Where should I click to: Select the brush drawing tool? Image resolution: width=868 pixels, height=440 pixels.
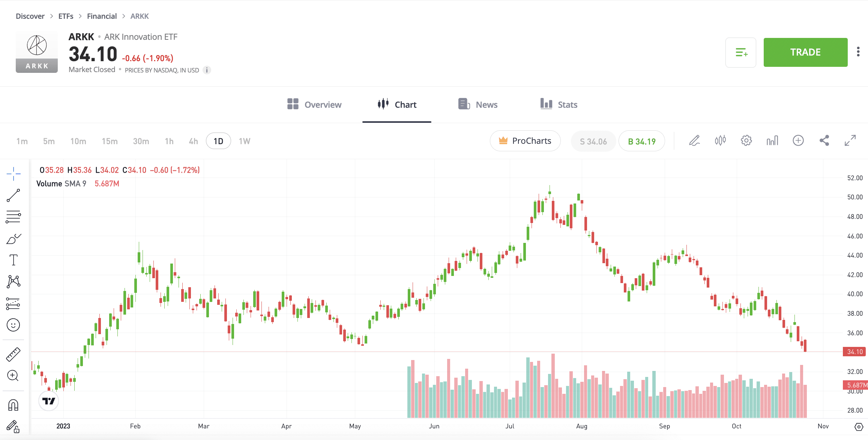(14, 239)
